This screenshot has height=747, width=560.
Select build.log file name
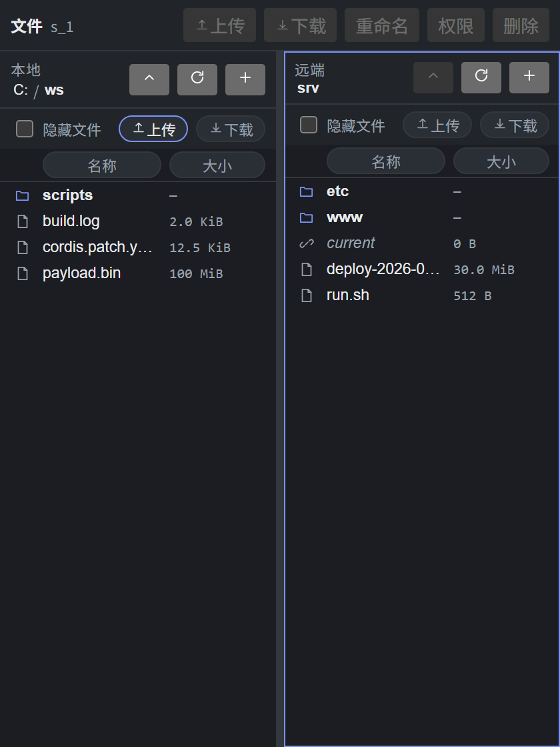71,221
